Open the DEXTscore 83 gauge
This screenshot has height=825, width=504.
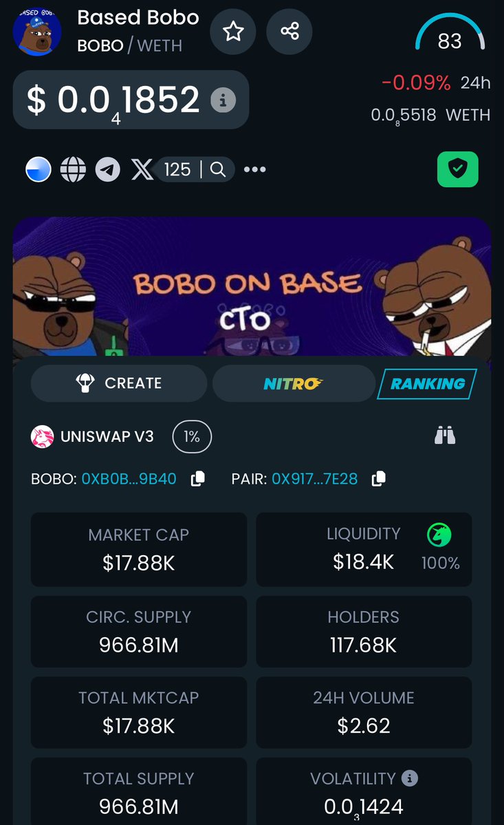pyautogui.click(x=450, y=34)
